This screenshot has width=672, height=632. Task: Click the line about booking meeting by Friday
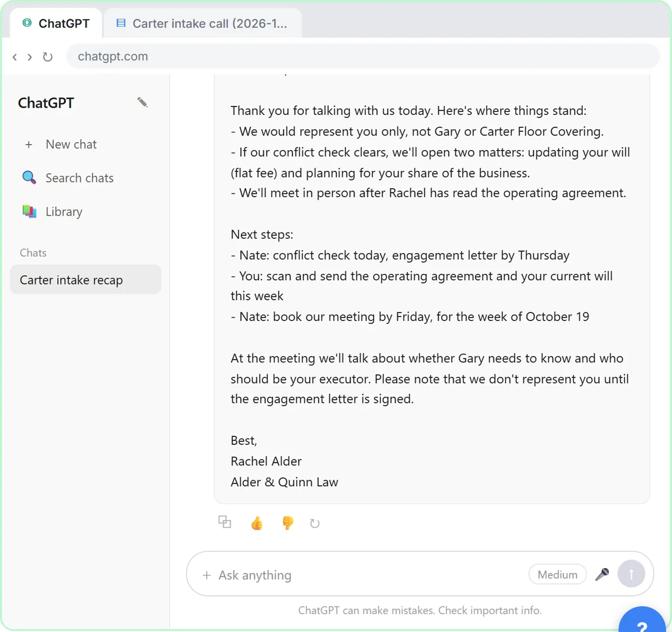click(410, 317)
